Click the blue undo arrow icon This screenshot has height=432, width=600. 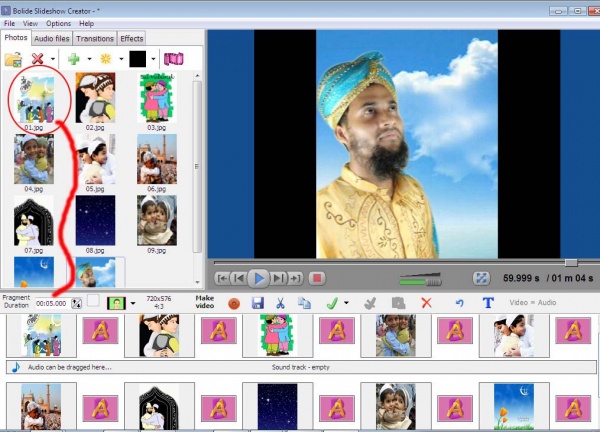point(460,303)
